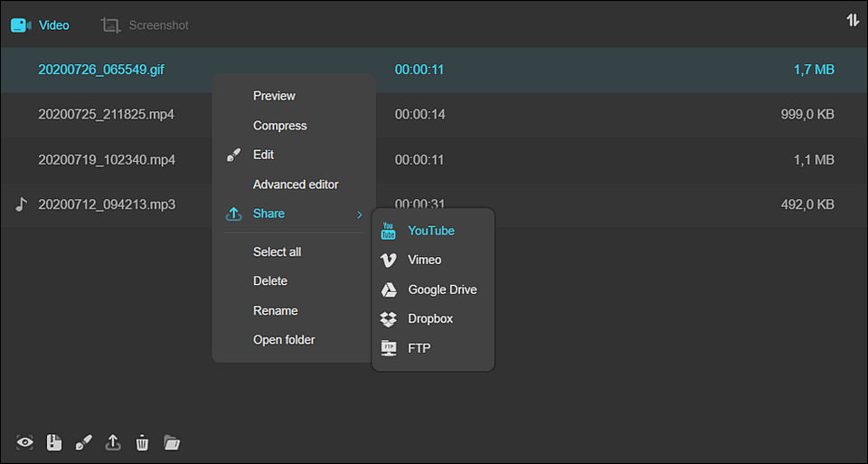Select the 20200712_094213.mp3 audio file

(107, 204)
